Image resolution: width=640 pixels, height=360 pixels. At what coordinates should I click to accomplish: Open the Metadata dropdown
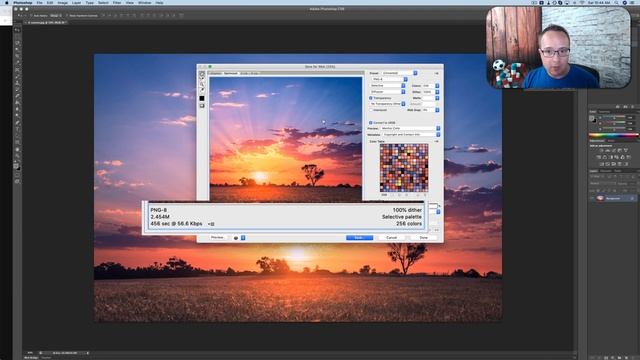(x=410, y=134)
